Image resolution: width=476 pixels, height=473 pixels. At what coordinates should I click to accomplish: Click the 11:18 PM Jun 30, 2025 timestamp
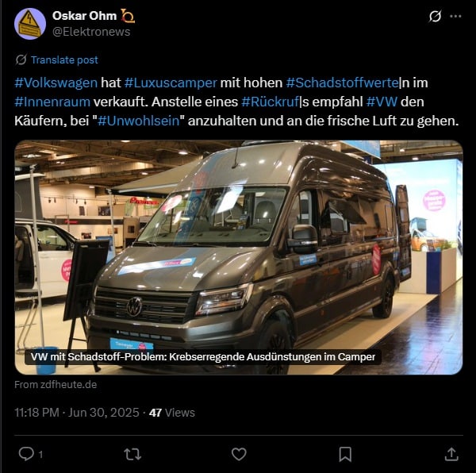click(77, 413)
